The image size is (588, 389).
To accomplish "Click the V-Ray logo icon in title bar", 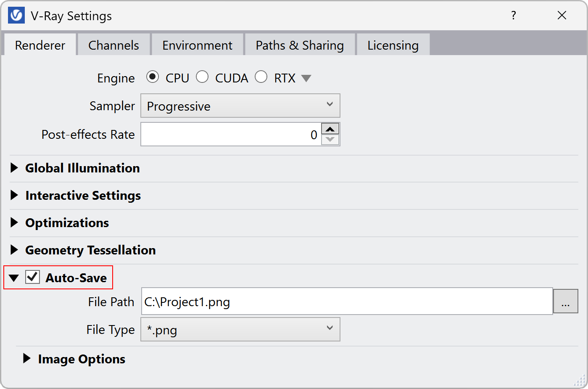I will 16,16.
